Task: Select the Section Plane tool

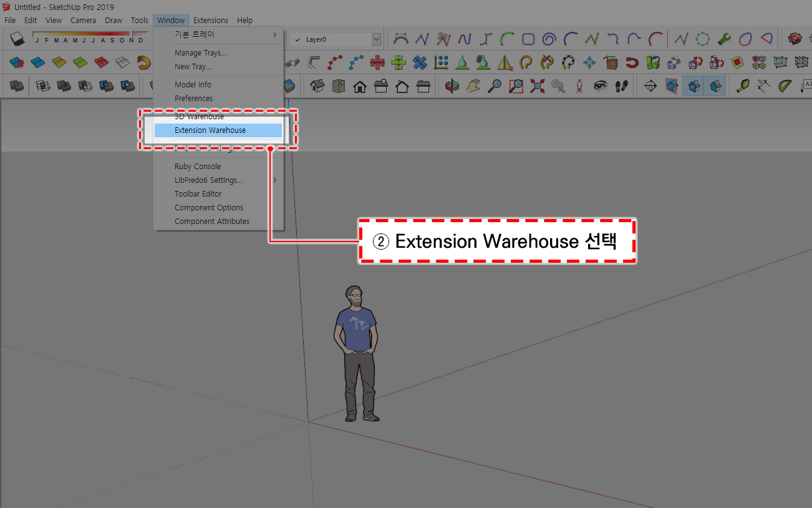Action: pyautogui.click(x=650, y=86)
